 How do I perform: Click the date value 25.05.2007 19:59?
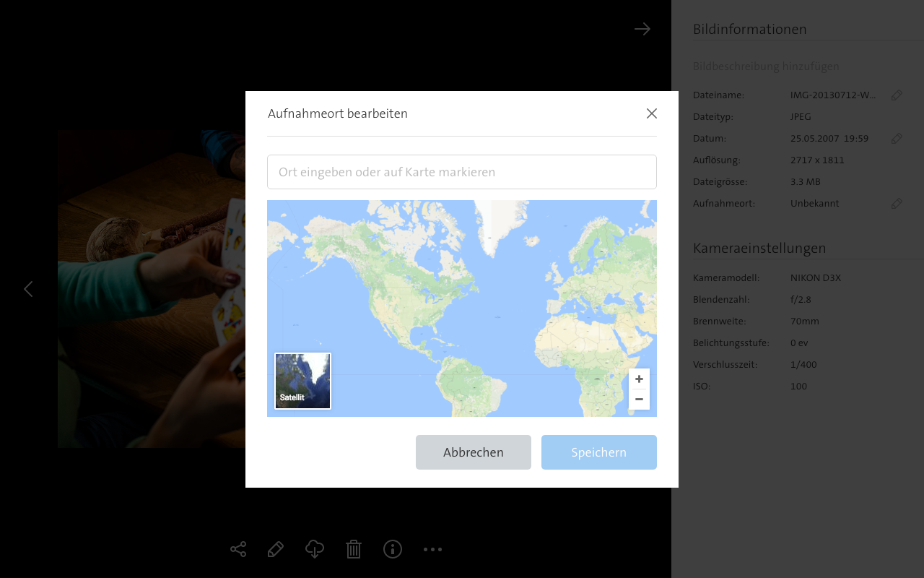pos(829,138)
